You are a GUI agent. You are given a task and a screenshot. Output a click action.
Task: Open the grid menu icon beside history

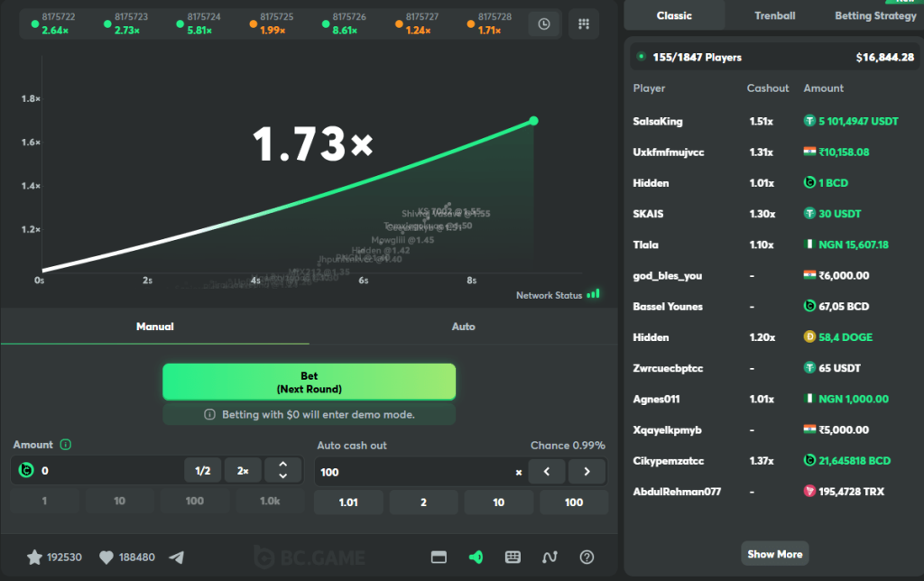point(584,24)
